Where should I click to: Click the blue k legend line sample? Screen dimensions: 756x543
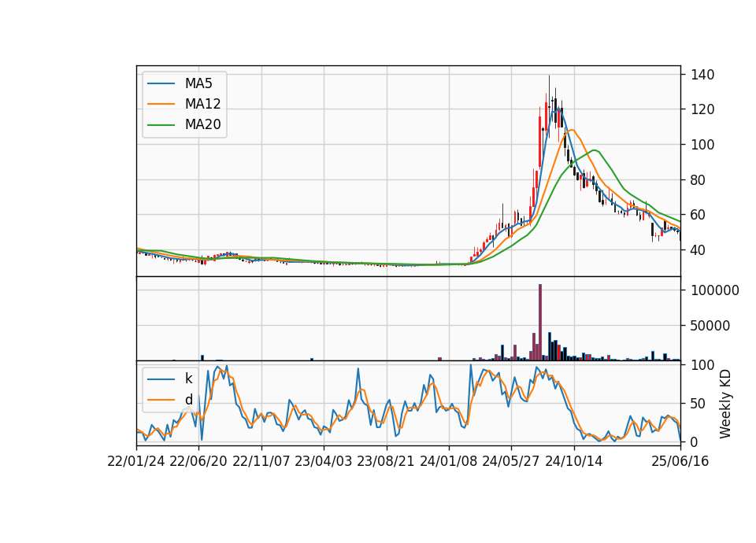tap(161, 379)
